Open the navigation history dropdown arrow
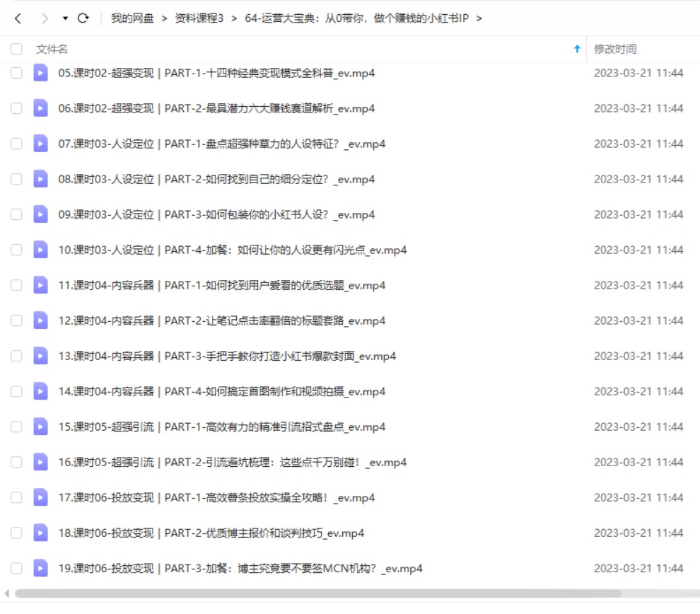This screenshot has width=700, height=614. pyautogui.click(x=65, y=18)
